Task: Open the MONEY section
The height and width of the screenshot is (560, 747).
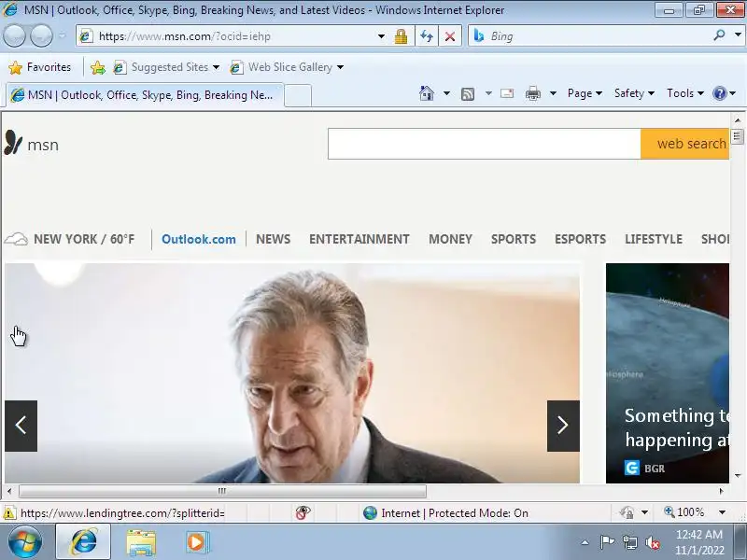Action: (450, 239)
